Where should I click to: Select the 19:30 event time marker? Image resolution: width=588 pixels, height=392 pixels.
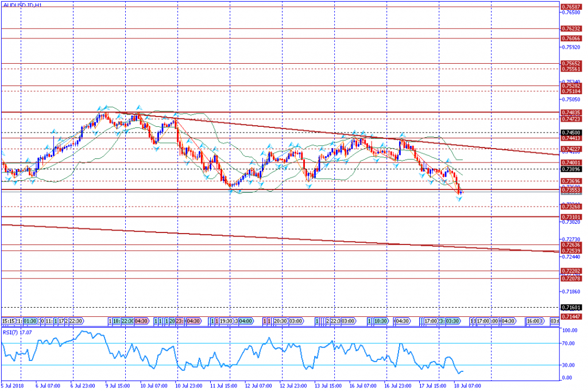[x=226, y=321]
